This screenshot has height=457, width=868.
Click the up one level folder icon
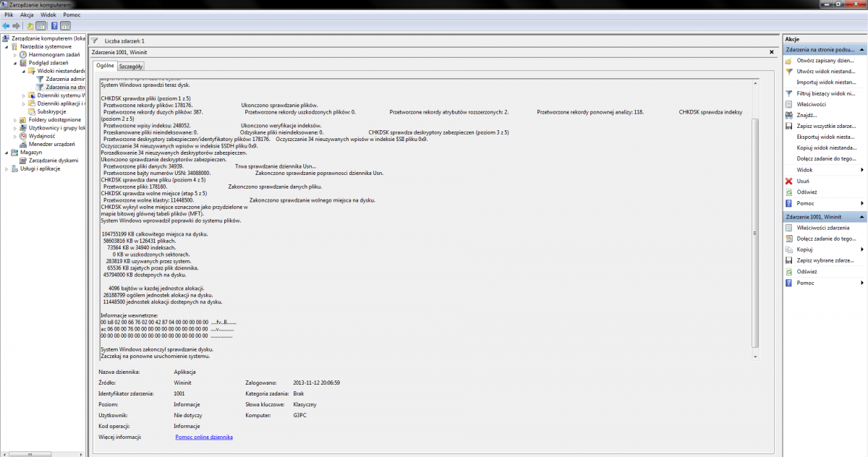click(30, 25)
